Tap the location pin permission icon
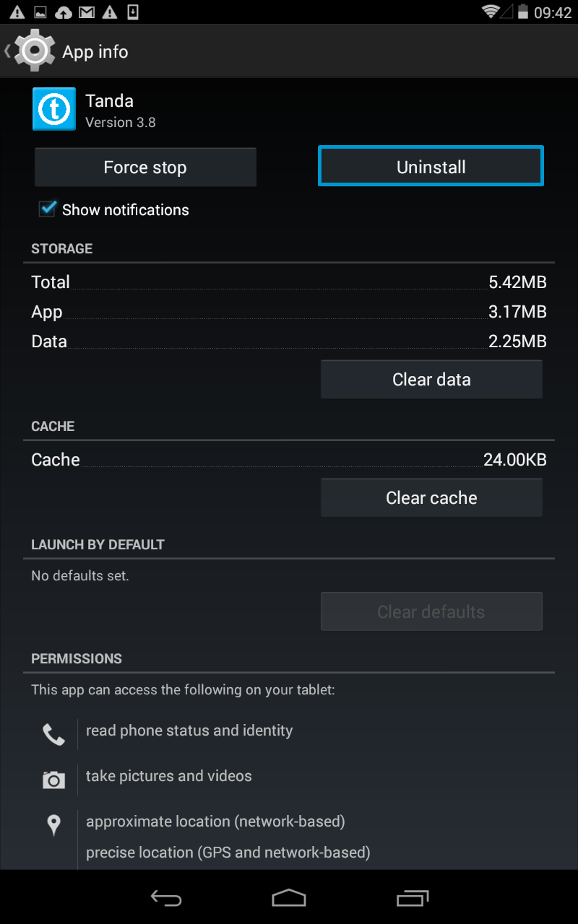The height and width of the screenshot is (924, 578). (53, 824)
